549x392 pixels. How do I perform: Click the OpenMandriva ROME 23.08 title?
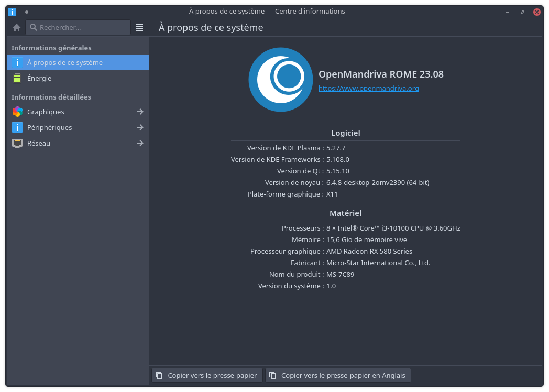click(381, 74)
